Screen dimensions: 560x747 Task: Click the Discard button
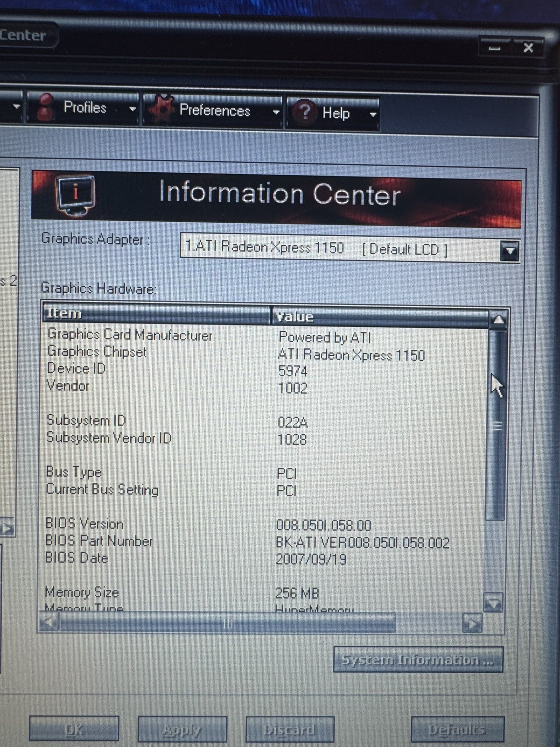(x=290, y=729)
